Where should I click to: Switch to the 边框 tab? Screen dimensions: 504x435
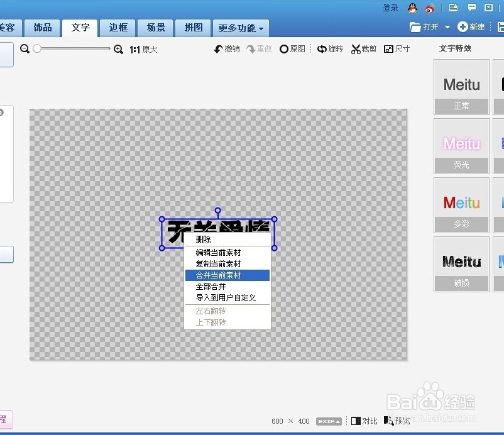(x=118, y=28)
